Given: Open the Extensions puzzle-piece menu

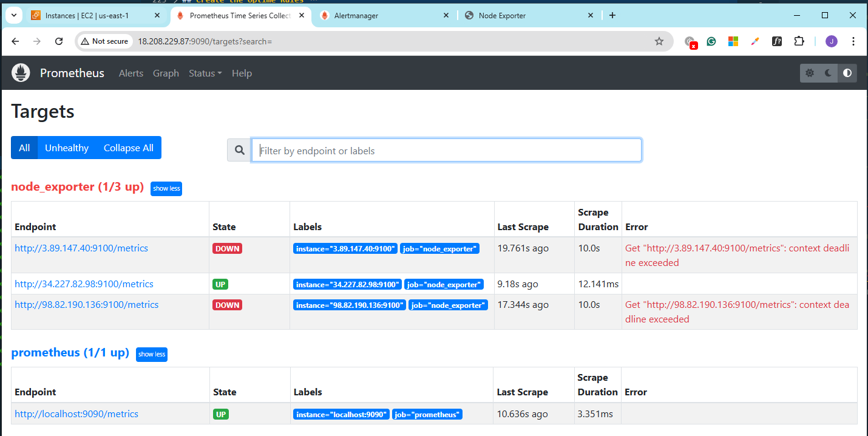Looking at the screenshot, I should pyautogui.click(x=799, y=41).
